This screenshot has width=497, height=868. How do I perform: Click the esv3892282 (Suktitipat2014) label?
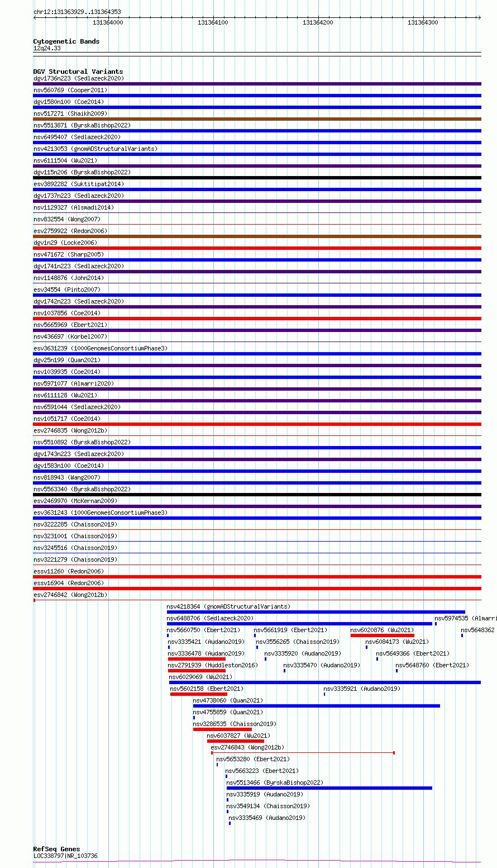79,184
